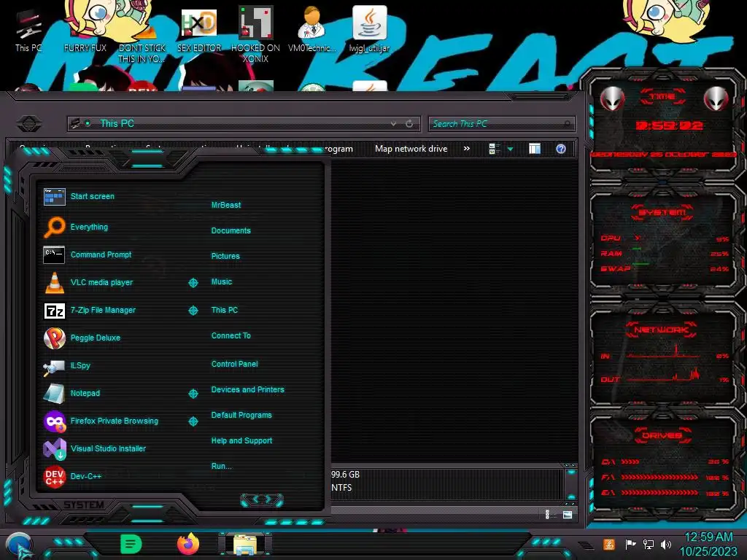Open Explorer help button
The height and width of the screenshot is (560, 747).
click(561, 149)
